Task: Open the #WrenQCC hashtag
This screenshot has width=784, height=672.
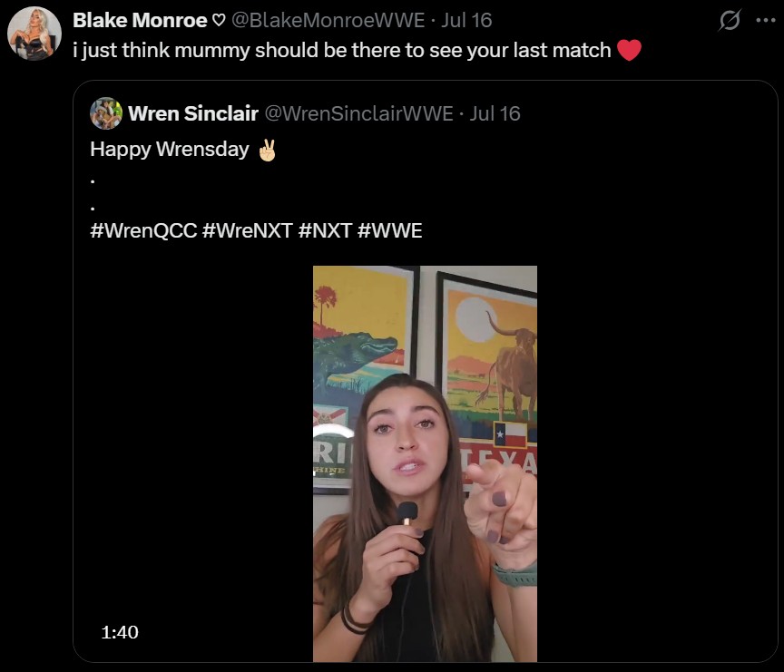Action: tap(143, 231)
